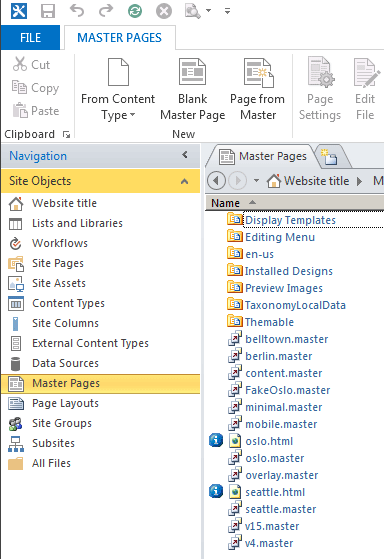The image size is (384, 559).
Task: Expand the breadcrumb arrow after Website title
Action: 359,181
